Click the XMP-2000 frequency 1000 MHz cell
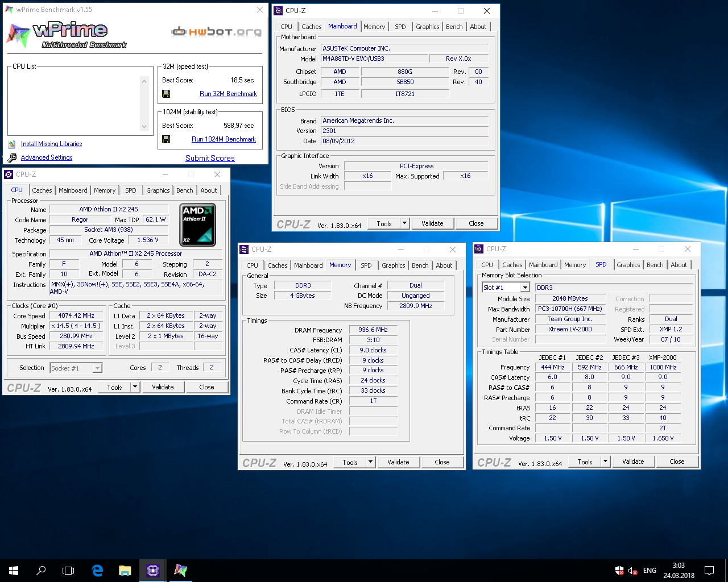This screenshot has width=728, height=582. click(663, 367)
